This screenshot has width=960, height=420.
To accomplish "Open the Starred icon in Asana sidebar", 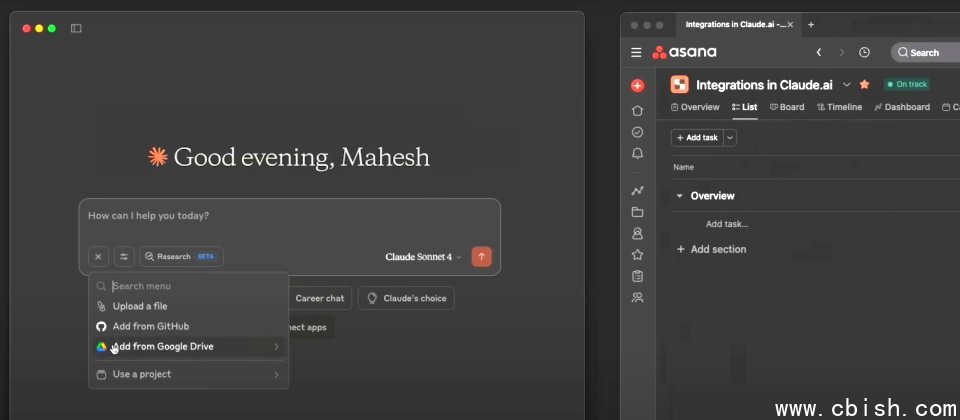I will (x=637, y=255).
